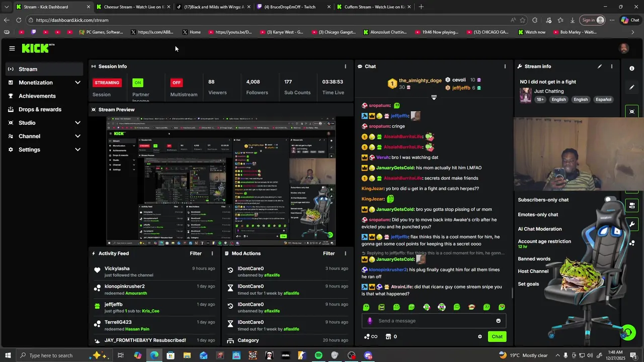Image resolution: width=644 pixels, height=362 pixels.
Task: Click the green Chat send button
Action: [x=497, y=337]
